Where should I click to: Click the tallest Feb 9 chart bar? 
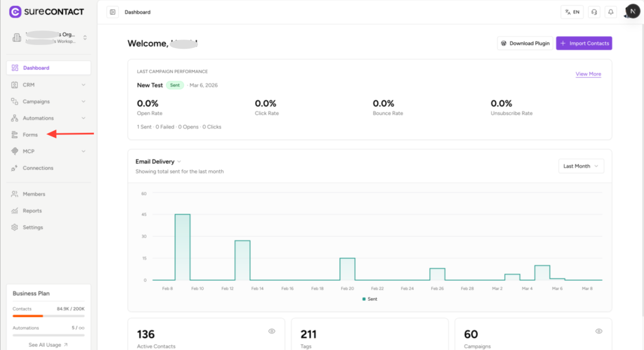[182, 247]
